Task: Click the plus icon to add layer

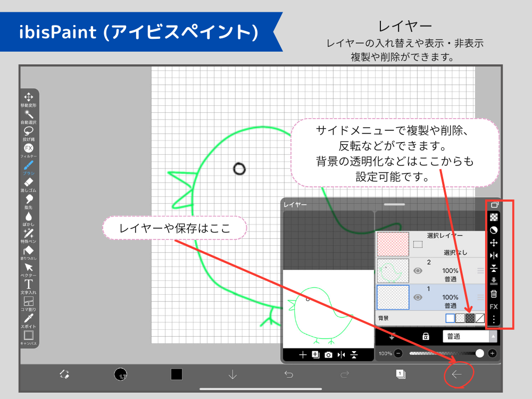Action: click(x=302, y=355)
